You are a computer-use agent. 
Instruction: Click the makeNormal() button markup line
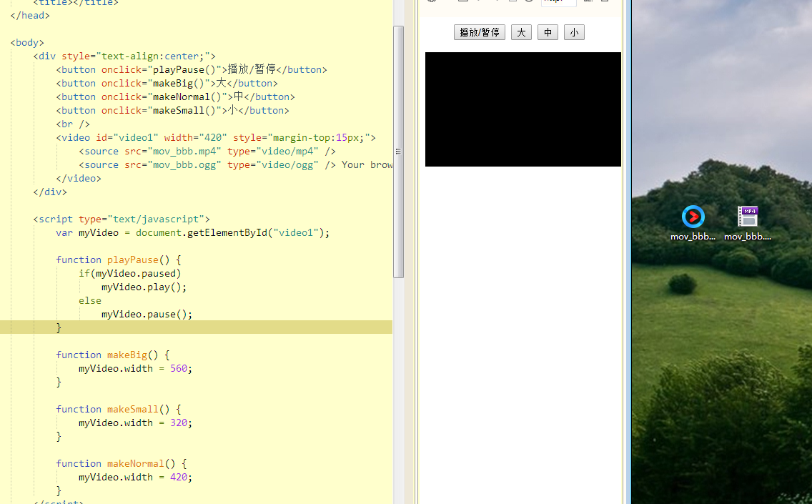click(x=176, y=97)
